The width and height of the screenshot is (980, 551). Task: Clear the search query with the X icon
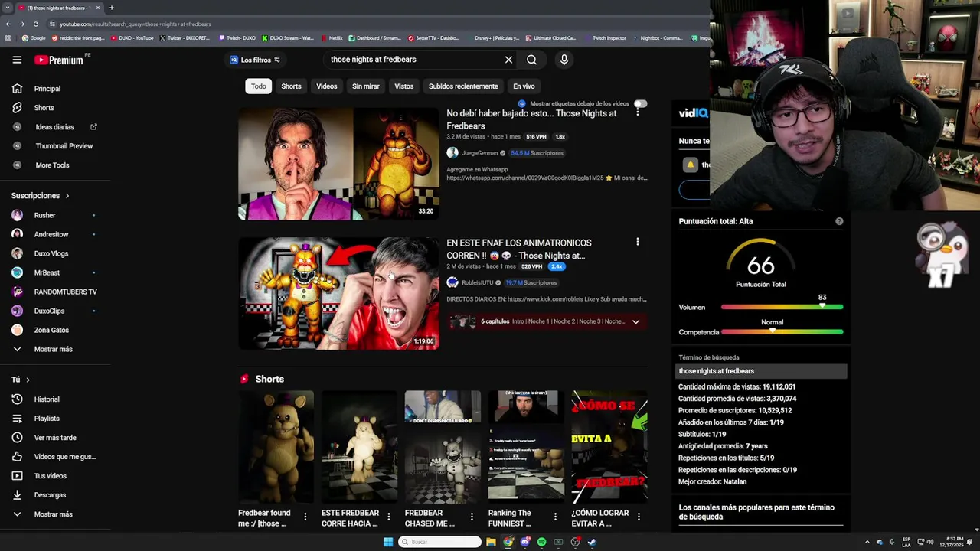click(x=508, y=60)
